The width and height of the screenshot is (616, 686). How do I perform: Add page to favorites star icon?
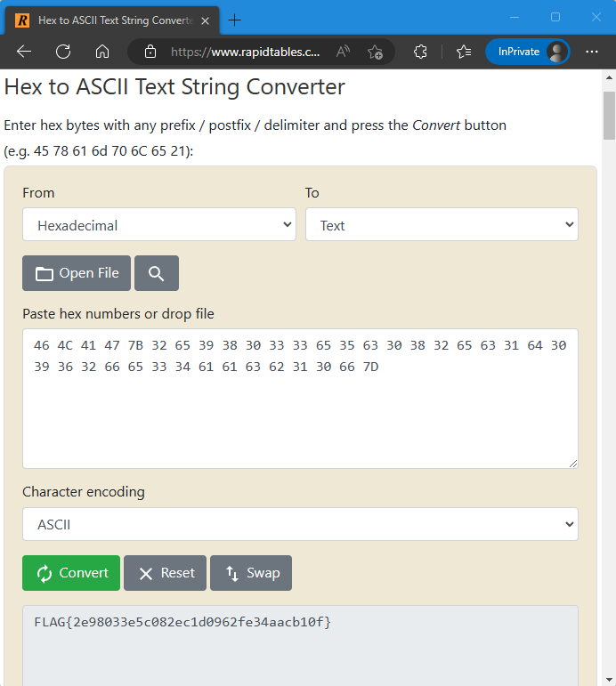pyautogui.click(x=375, y=52)
